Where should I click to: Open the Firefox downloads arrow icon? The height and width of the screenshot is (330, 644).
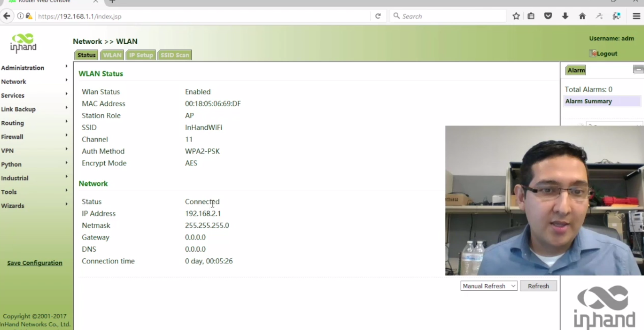click(565, 16)
